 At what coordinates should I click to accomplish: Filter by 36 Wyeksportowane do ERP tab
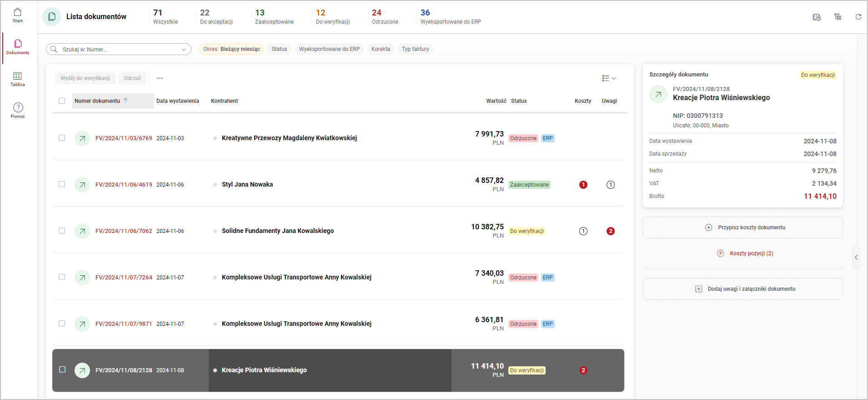(x=451, y=17)
